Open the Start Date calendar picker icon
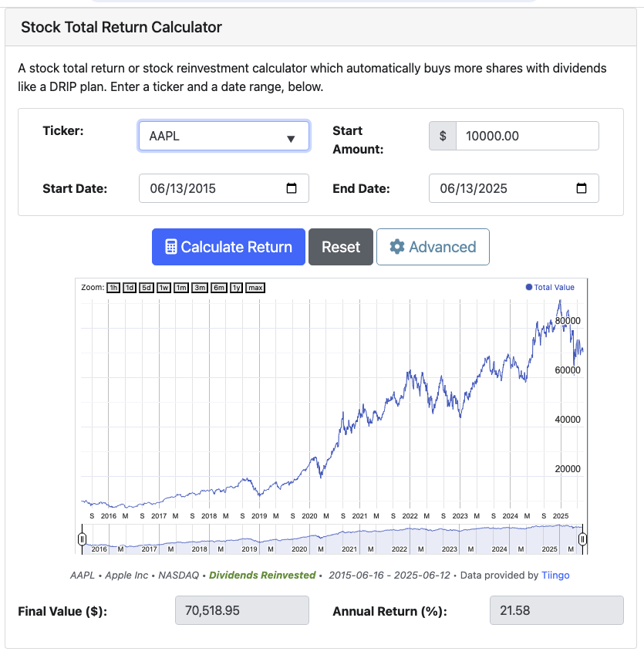The width and height of the screenshot is (644, 655). tap(293, 188)
